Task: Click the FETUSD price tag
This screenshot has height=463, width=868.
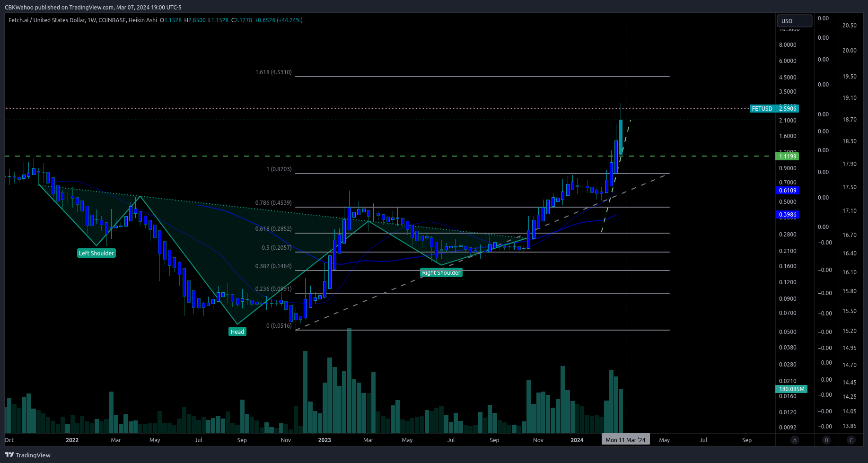Action: (x=762, y=109)
